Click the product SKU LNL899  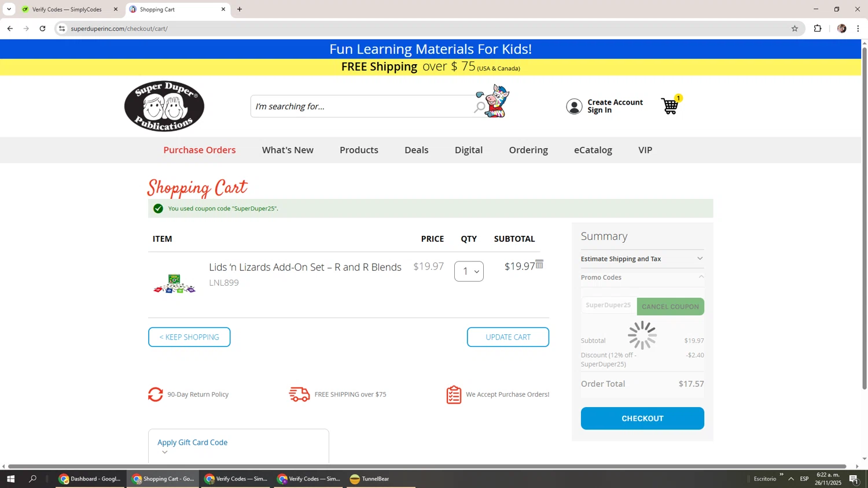[x=224, y=283]
